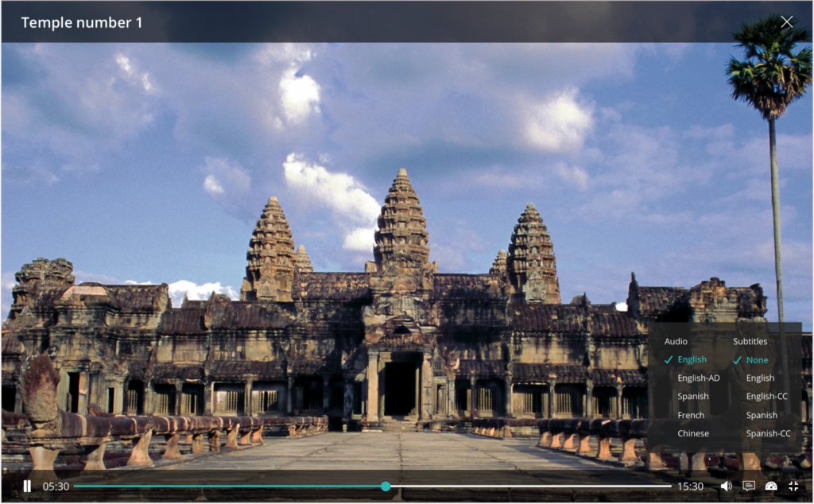The image size is (814, 504).
Task: Click the progress bar scrubber handle
Action: [x=386, y=487]
